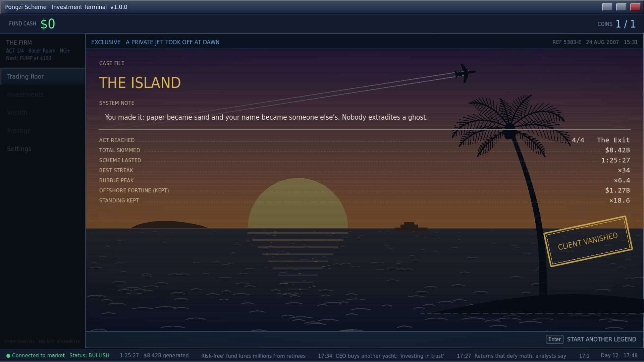Click the NG+ label
This screenshot has width=644, height=362.
65,51
